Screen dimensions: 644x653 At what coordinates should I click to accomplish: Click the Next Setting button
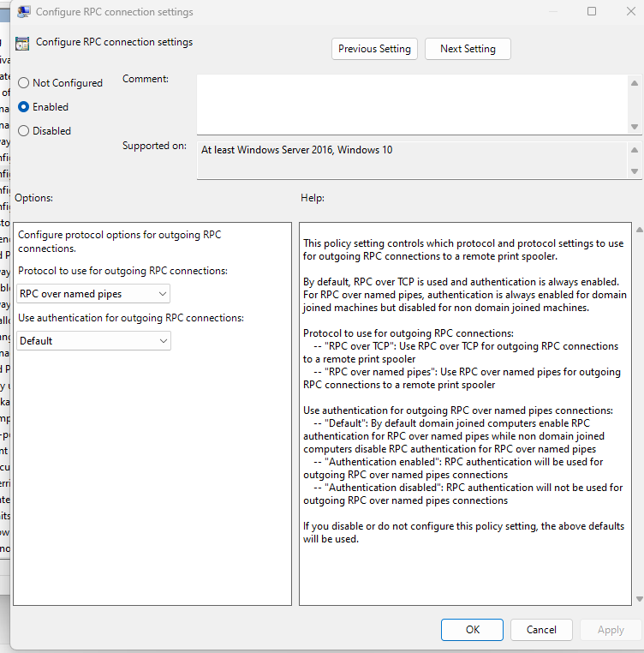468,49
